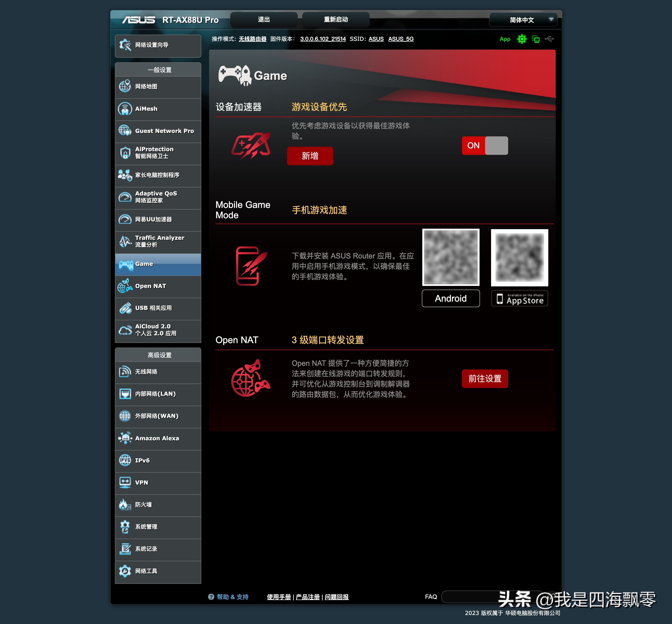Viewport: 672px width, 624px height.
Task: Click the NetEase UU accelerator icon
Action: (x=125, y=219)
